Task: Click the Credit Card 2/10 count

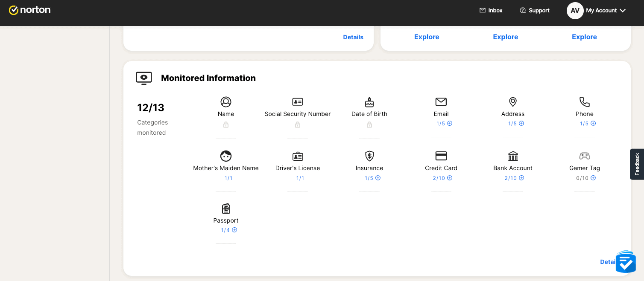Action: (x=439, y=178)
